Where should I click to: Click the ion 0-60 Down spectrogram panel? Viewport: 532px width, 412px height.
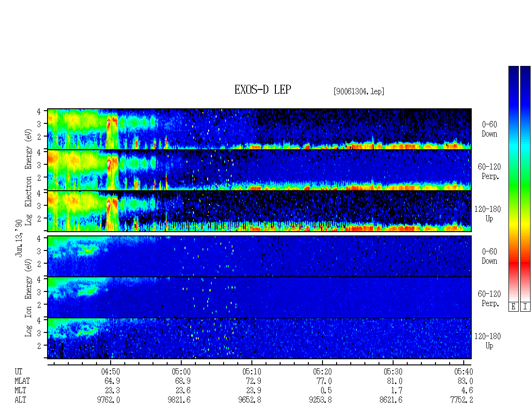click(259, 256)
